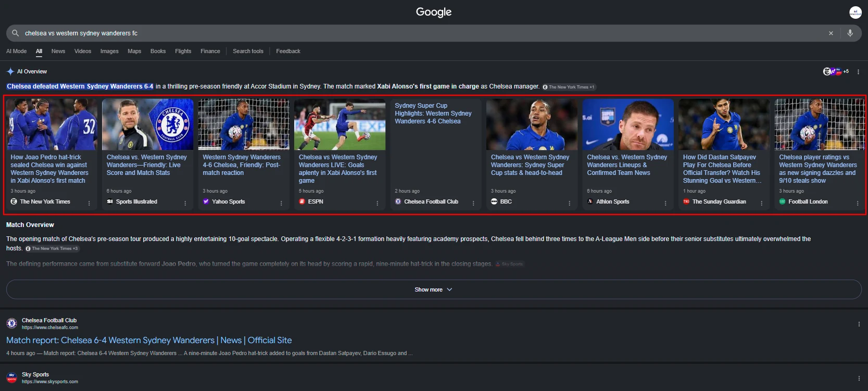Open options on New York Times card
The height and width of the screenshot is (391, 868).
pyautogui.click(x=89, y=204)
